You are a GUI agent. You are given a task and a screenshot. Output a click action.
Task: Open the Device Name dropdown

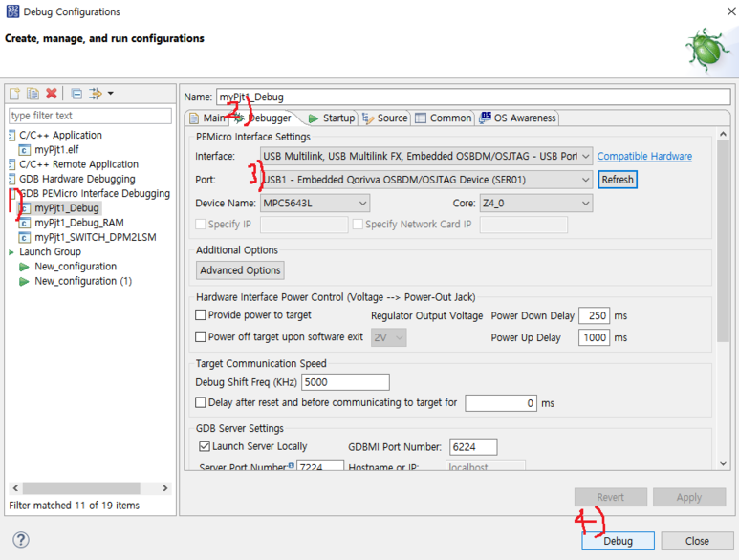(315, 203)
